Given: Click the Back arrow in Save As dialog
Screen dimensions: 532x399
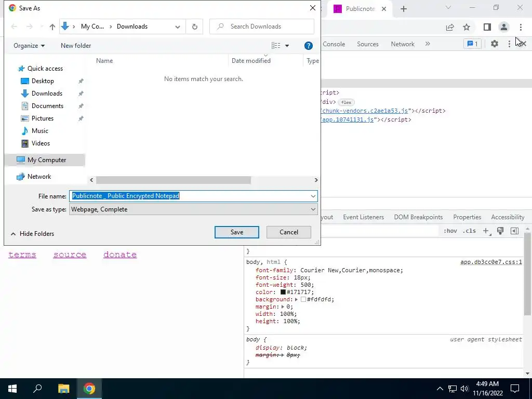Looking at the screenshot, I should click(14, 26).
